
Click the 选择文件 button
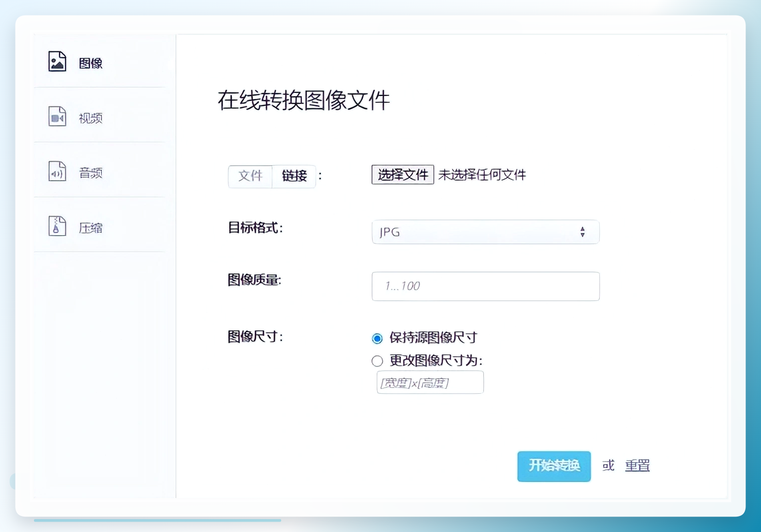coord(402,175)
